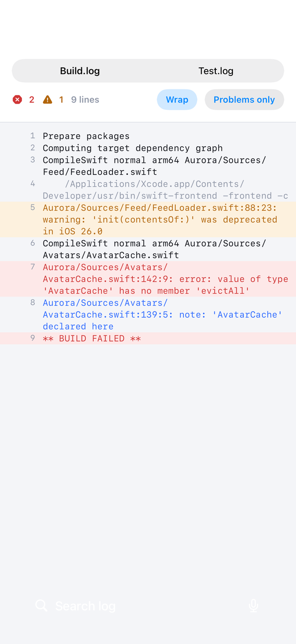Focus the Search log field

[148, 606]
